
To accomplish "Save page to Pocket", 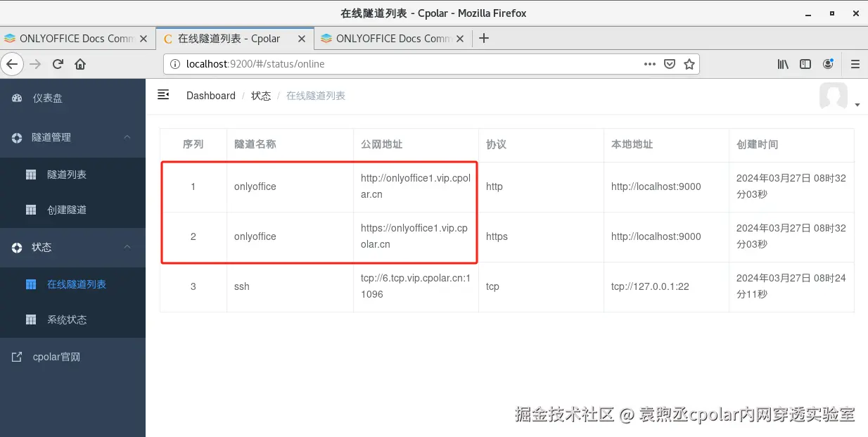I will coord(670,64).
